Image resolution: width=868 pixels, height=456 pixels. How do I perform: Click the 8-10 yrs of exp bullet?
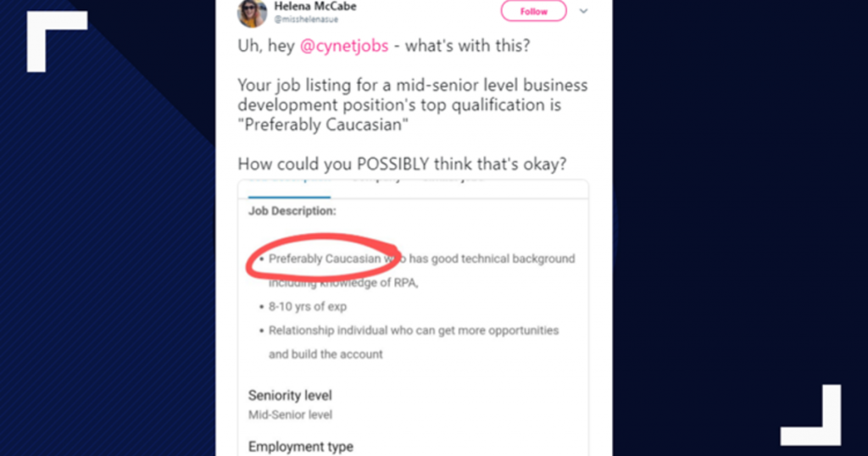(x=308, y=307)
